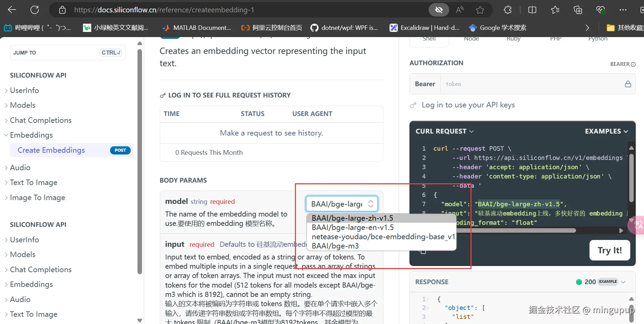Open tracking prevention crossed-eye icon in address bar
Screen dimensions: 644x324
[x=439, y=10]
